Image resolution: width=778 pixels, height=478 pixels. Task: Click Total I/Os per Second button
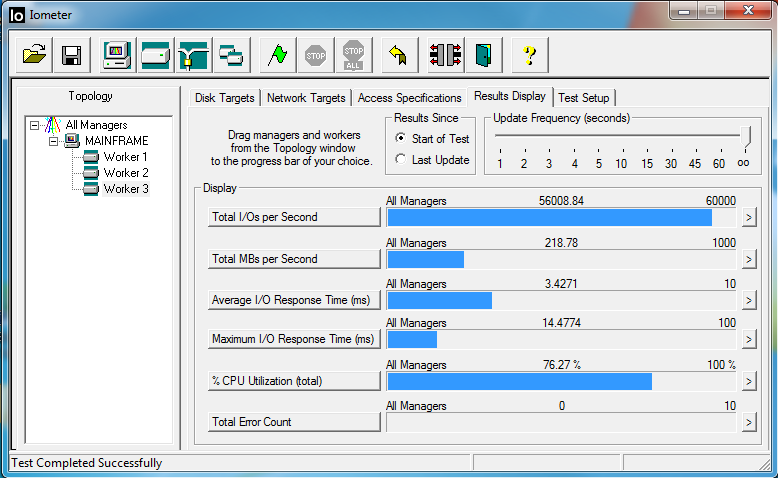tap(294, 217)
